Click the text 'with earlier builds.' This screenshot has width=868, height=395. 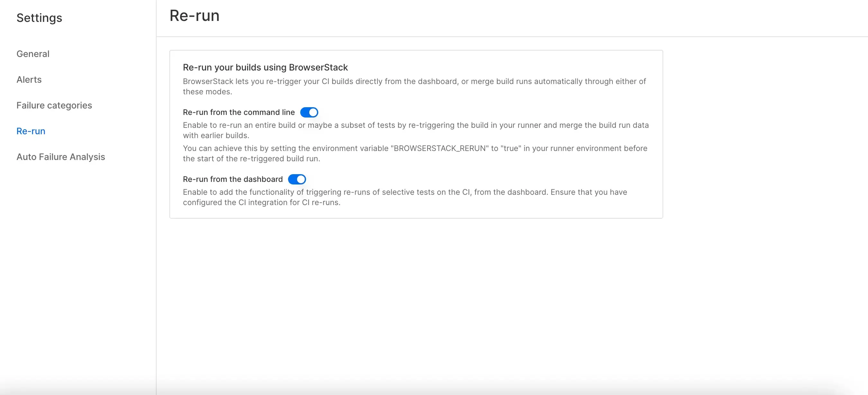tap(216, 136)
